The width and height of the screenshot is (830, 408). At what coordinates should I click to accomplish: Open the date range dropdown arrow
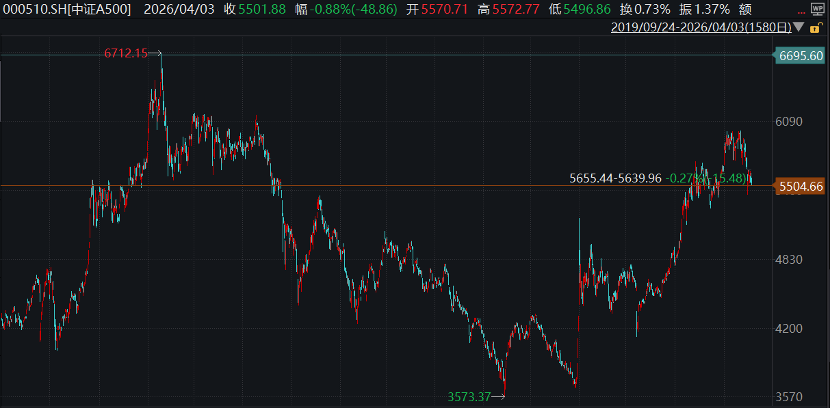pyautogui.click(x=799, y=28)
